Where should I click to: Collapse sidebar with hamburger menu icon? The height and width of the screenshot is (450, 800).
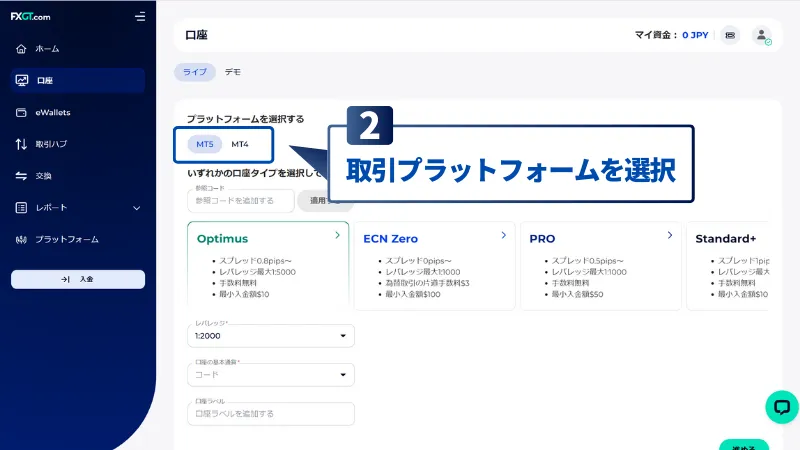140,17
